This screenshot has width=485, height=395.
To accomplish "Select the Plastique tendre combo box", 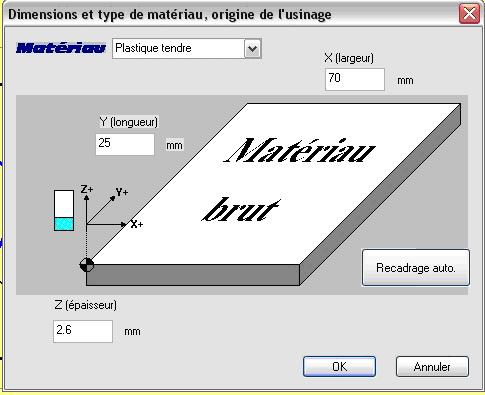I will [187, 49].
